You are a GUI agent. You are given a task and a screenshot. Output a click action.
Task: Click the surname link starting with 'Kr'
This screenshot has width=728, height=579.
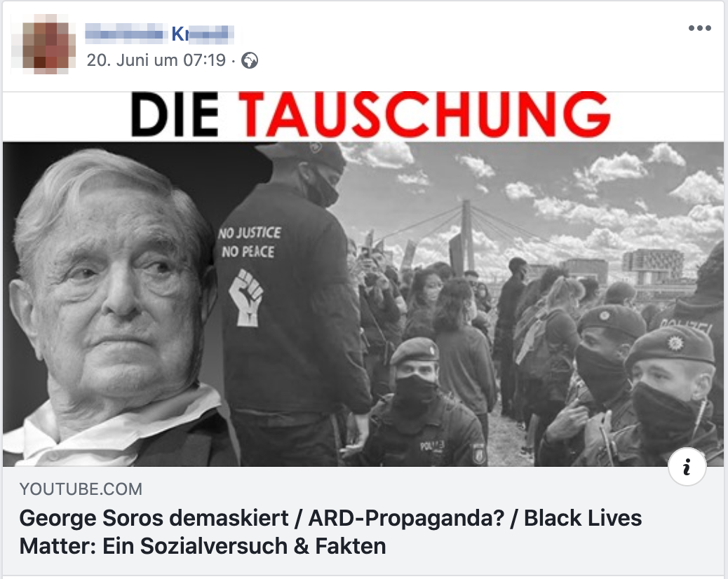(x=202, y=34)
